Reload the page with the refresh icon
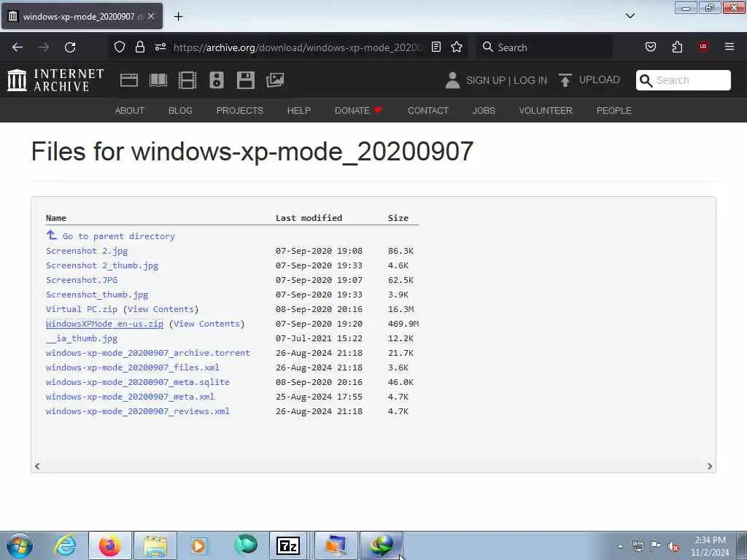 (x=70, y=47)
